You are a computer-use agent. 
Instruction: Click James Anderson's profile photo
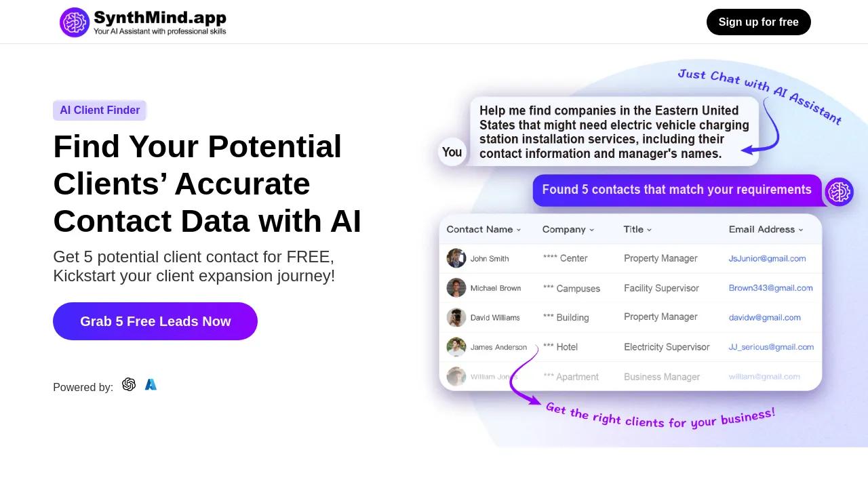456,347
